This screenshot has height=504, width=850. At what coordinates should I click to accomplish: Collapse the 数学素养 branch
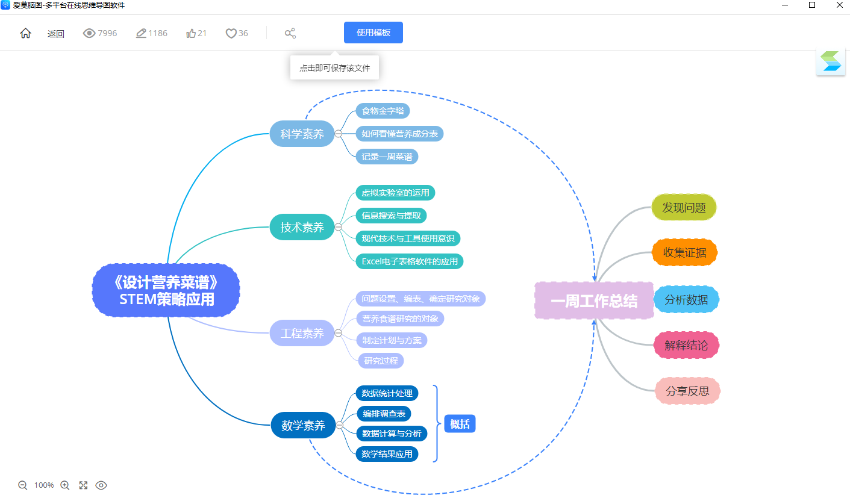(339, 426)
